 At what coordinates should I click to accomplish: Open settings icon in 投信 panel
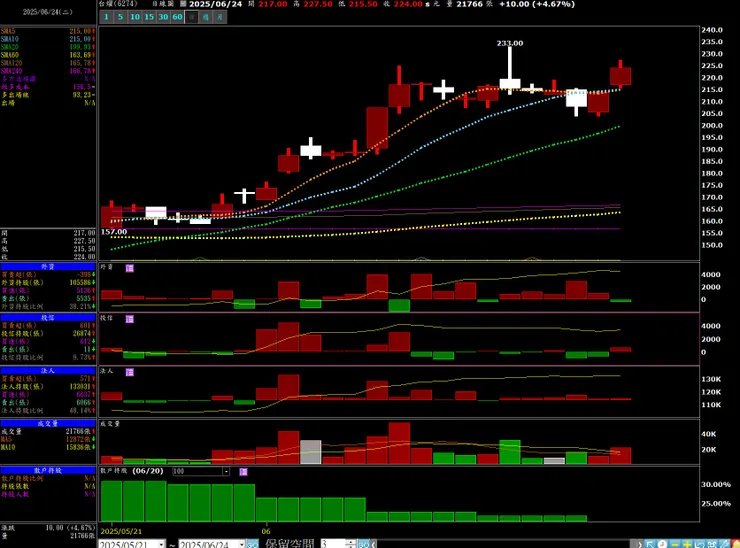coord(130,319)
